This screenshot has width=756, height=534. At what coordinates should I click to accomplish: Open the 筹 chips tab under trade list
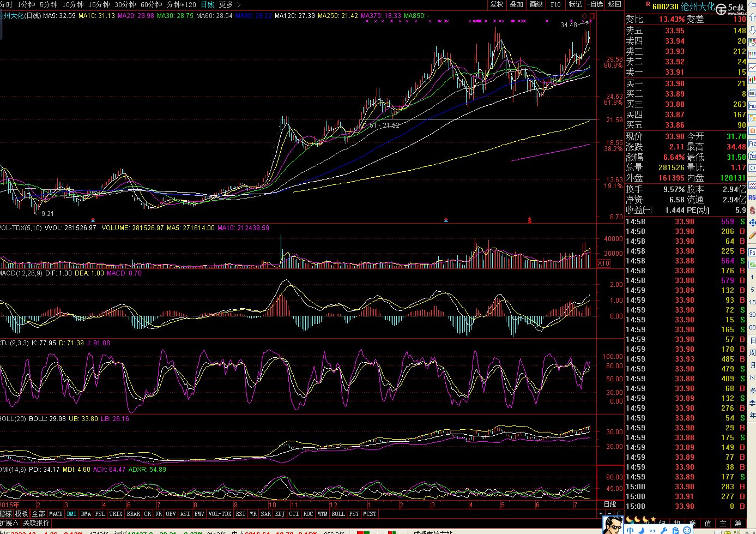pyautogui.click(x=738, y=523)
